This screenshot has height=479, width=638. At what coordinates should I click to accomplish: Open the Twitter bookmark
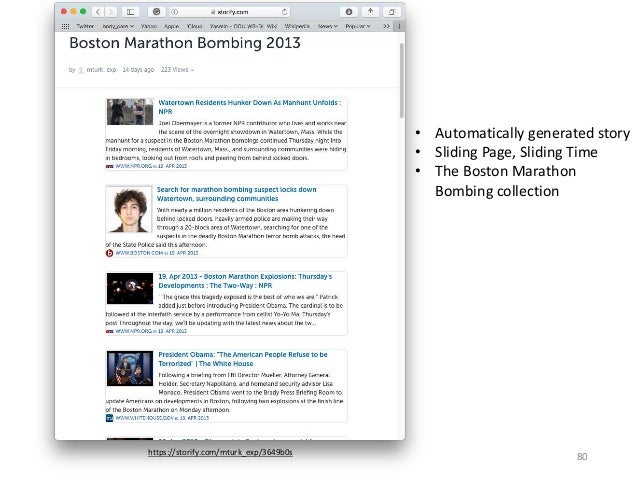85,26
